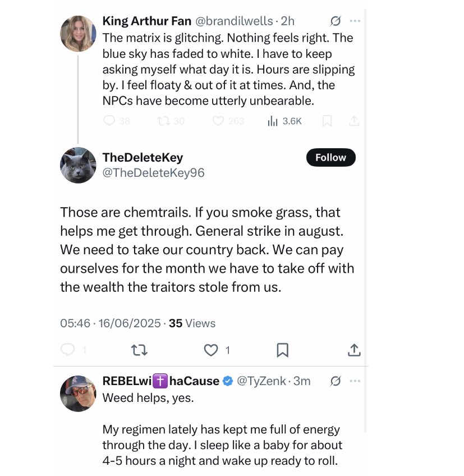
Task: Reply to King Arthur Fan's tweet
Action: pos(110,121)
